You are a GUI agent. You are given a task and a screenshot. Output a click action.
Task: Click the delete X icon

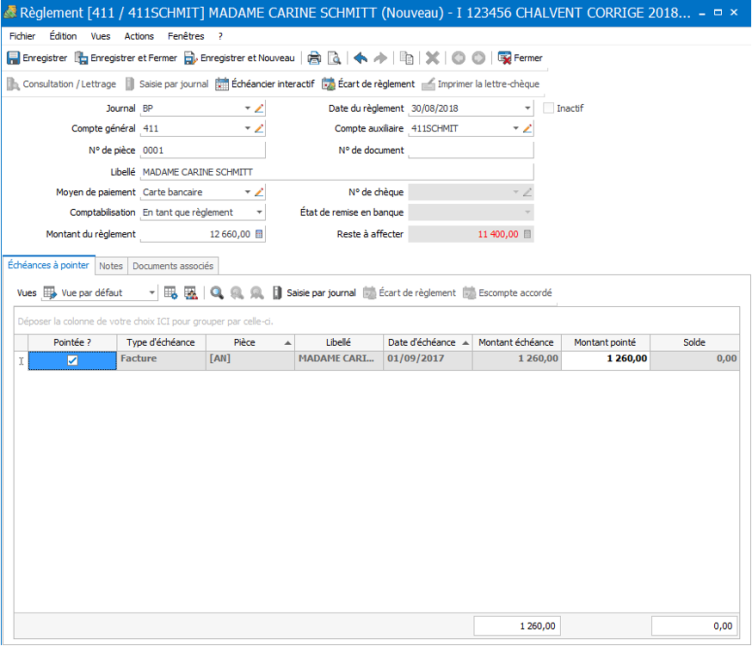tap(432, 58)
